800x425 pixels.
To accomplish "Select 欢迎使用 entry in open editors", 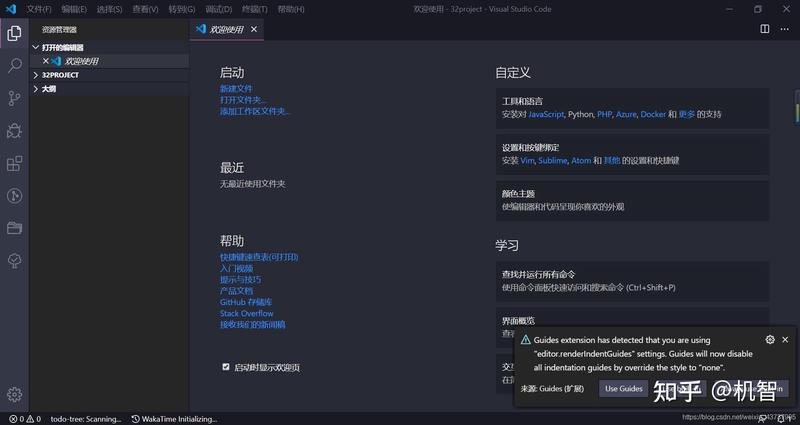I will [110, 61].
